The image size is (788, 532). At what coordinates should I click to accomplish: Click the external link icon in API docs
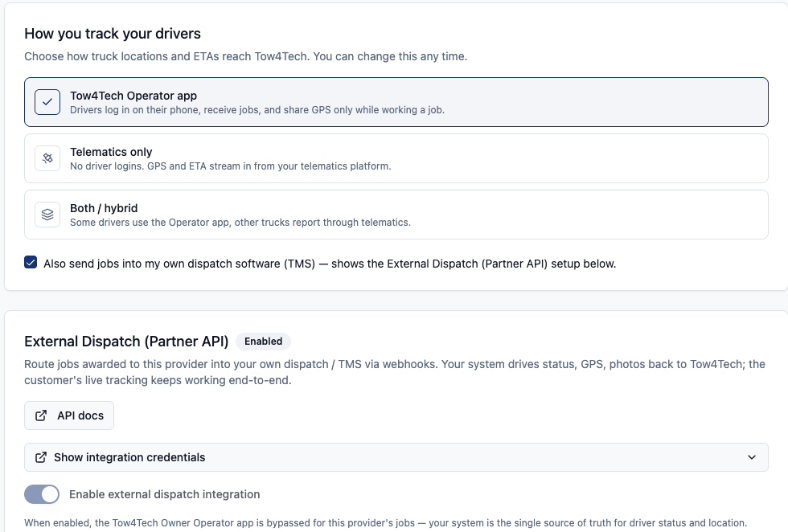41,415
